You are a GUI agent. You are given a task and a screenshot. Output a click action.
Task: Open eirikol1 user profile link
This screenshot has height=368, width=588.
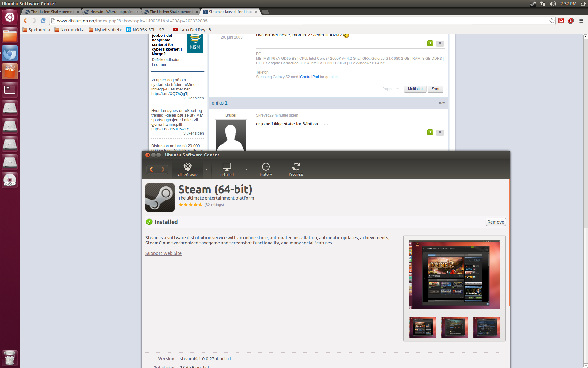click(220, 103)
